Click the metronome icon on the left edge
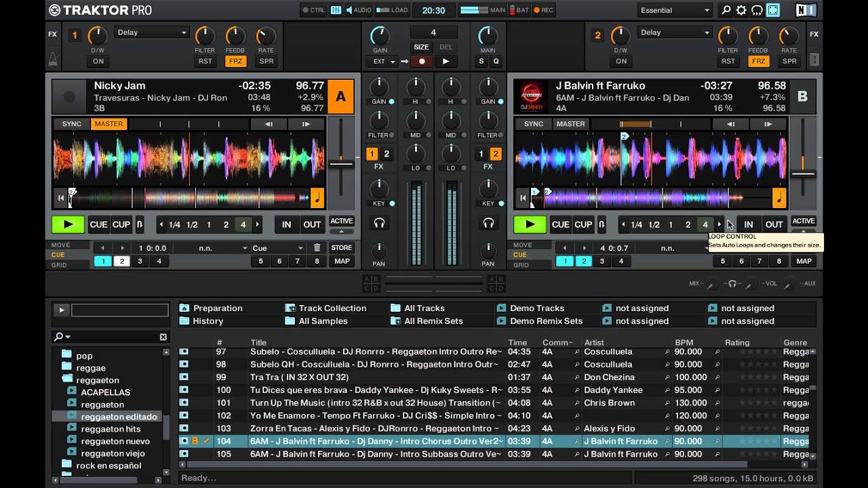The height and width of the screenshot is (488, 868). pos(53,59)
